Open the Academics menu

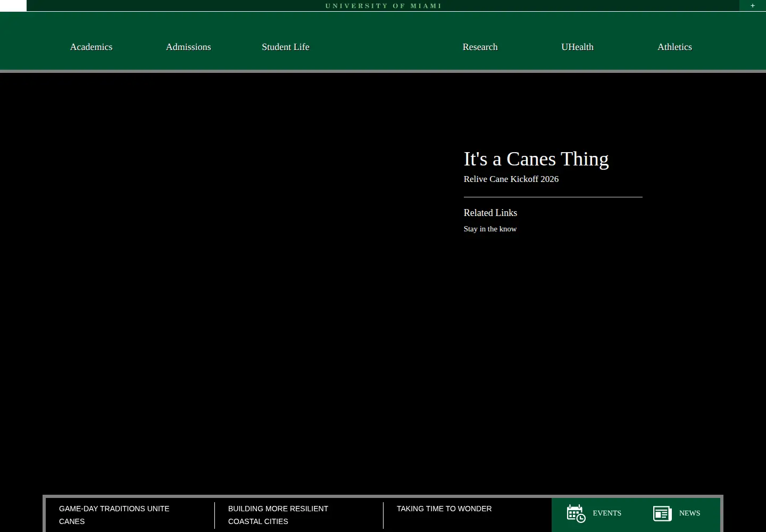(x=91, y=47)
